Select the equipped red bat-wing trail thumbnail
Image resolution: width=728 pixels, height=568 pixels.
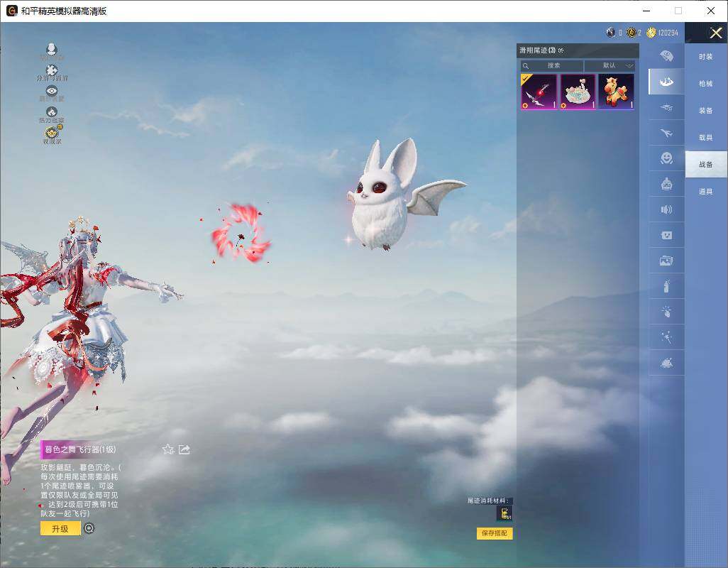pos(539,92)
